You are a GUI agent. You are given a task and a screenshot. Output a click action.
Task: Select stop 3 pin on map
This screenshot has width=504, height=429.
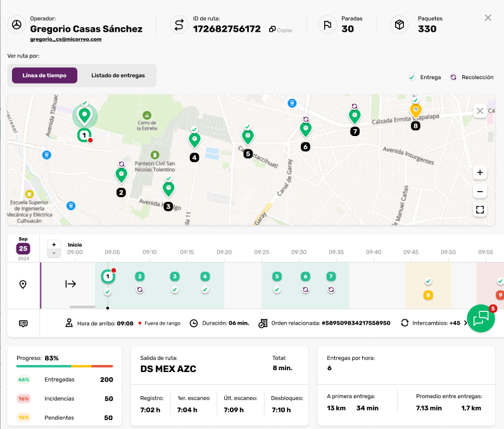168,189
